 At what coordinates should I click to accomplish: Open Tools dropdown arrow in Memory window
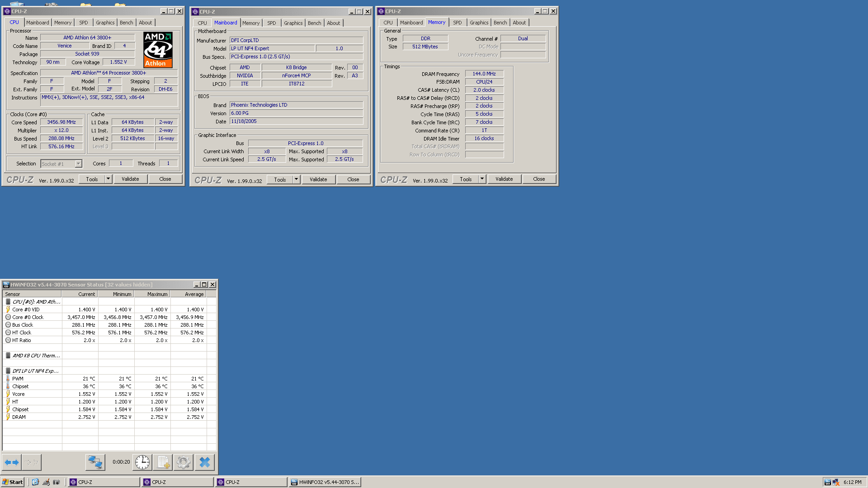(x=482, y=179)
